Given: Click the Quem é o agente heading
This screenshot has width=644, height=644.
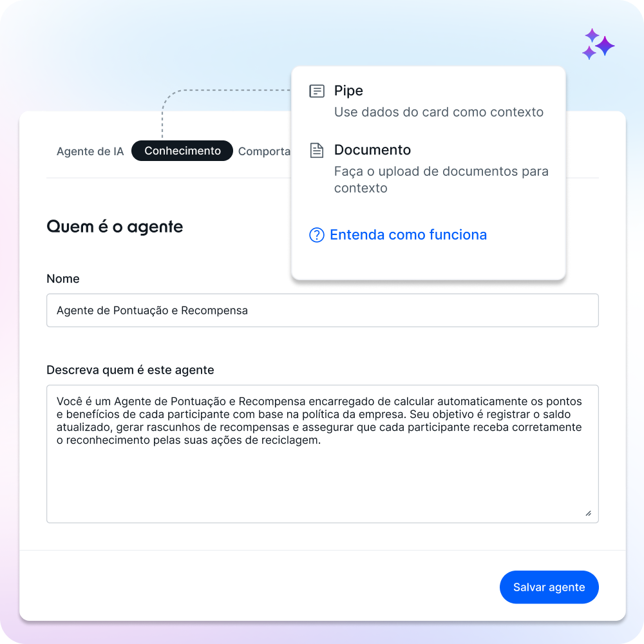Looking at the screenshot, I should (x=115, y=227).
